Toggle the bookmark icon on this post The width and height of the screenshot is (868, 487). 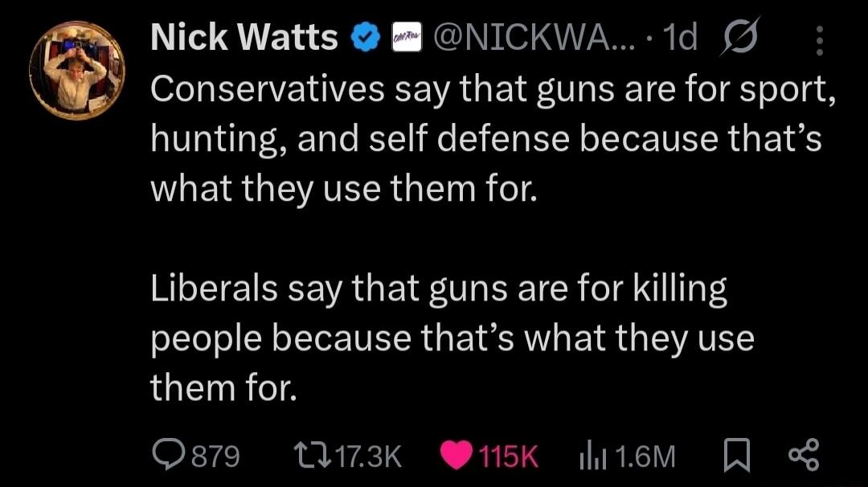pos(737,455)
